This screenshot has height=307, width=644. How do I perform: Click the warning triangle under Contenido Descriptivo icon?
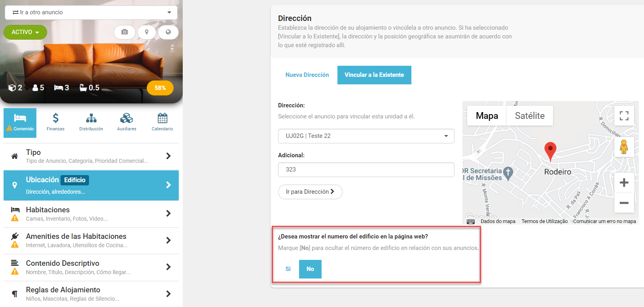pyautogui.click(x=15, y=271)
